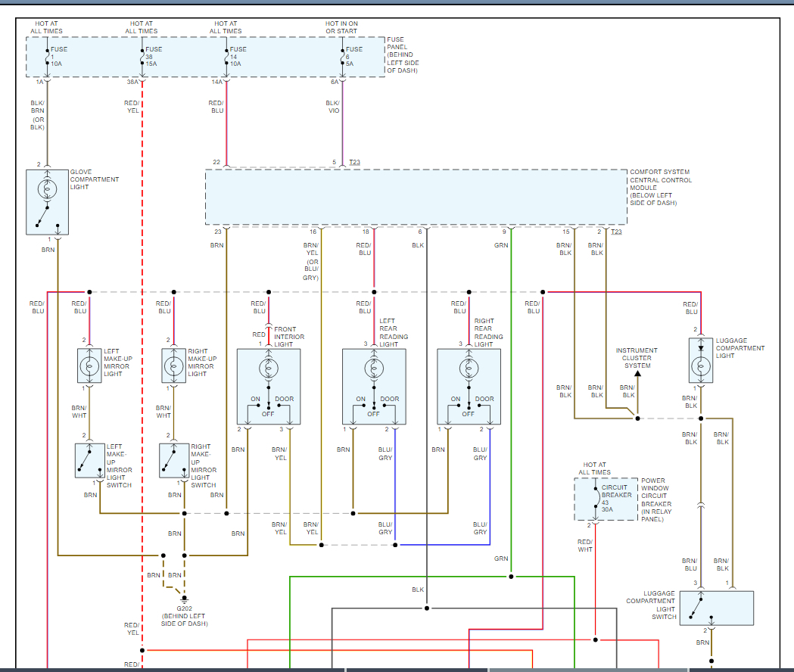Image resolution: width=794 pixels, height=672 pixels.
Task: Click the Fuse 1 10A symbol
Action: 48,57
